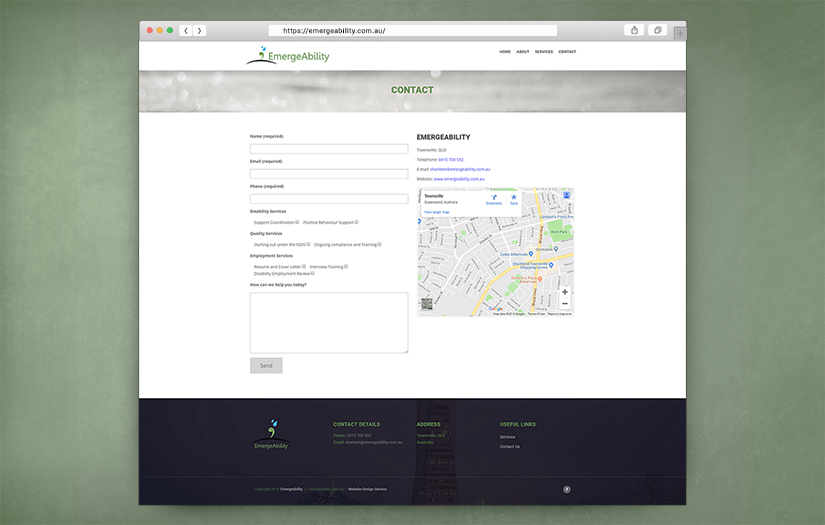Click the Report a map error link
This screenshot has height=525, width=825.
[560, 314]
